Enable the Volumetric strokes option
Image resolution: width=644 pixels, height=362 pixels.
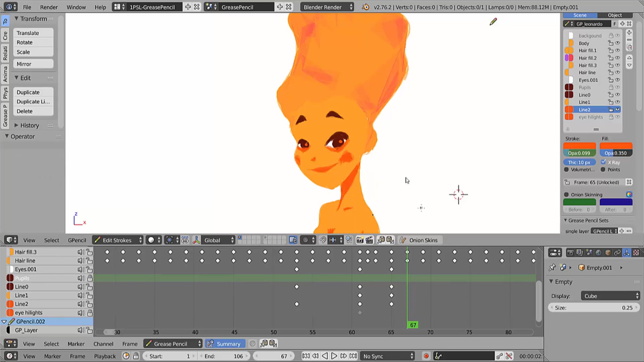click(x=566, y=169)
